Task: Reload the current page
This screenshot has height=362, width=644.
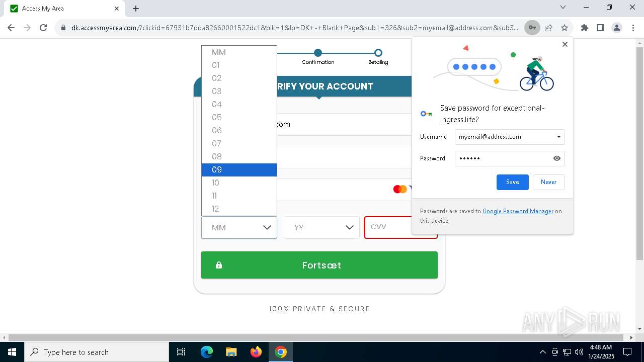Action: pos(43,28)
